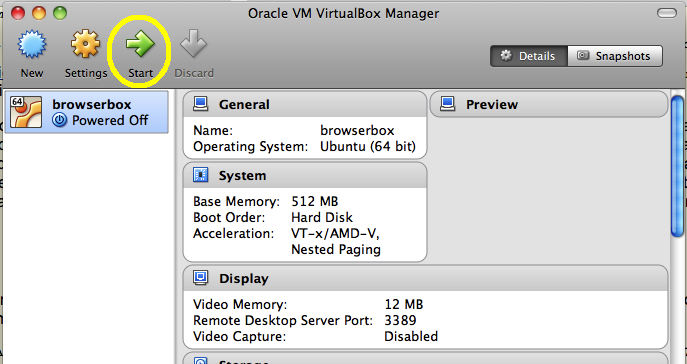Click the 'Video Memory:' label
The image size is (687, 364).
pyautogui.click(x=240, y=304)
